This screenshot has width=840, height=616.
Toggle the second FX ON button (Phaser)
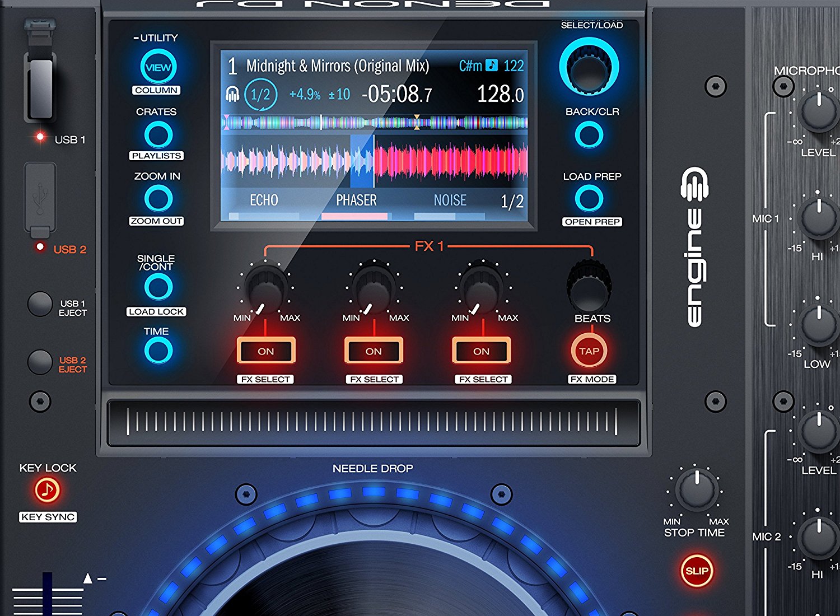tap(374, 351)
